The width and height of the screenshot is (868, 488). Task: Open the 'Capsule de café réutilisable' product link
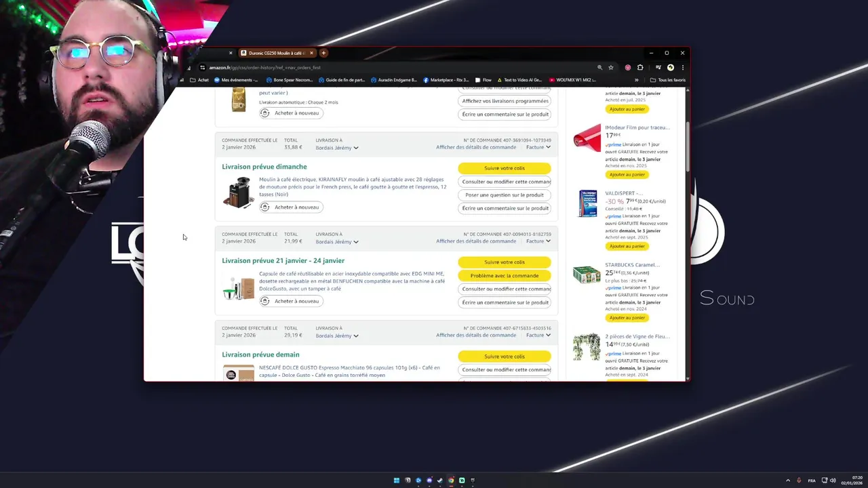pyautogui.click(x=352, y=281)
